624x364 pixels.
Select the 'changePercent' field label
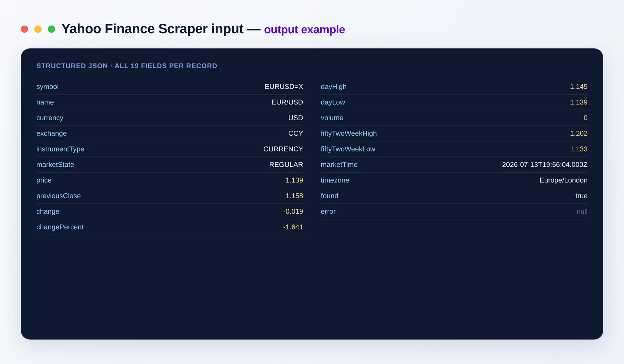(x=60, y=227)
